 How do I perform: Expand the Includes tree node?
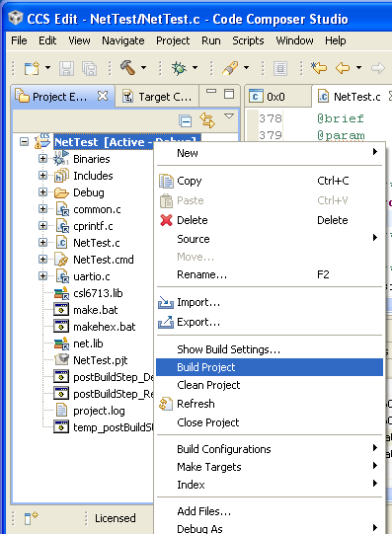[42, 176]
